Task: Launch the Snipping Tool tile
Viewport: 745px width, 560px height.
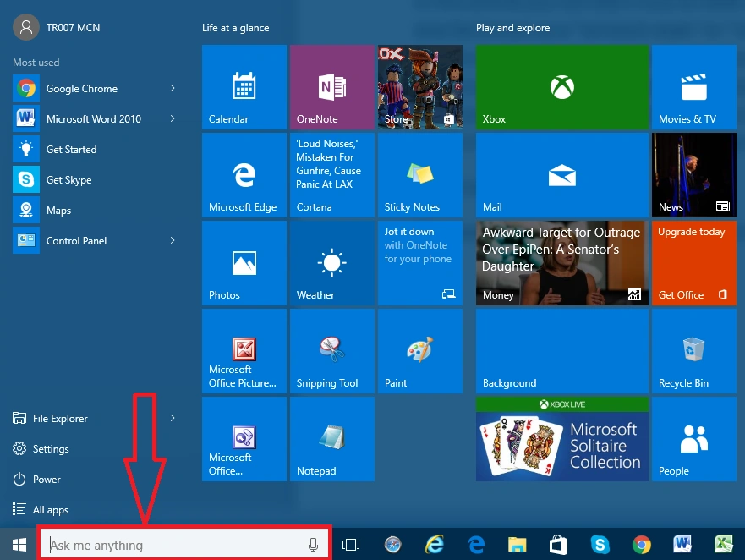Action: [332, 351]
